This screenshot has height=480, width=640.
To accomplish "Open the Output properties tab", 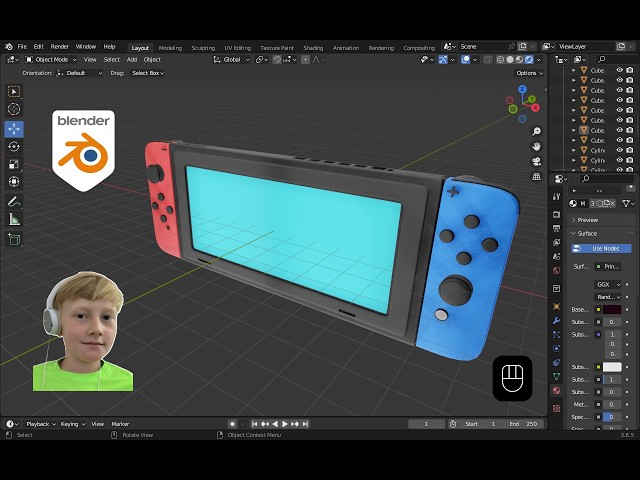I will [x=556, y=228].
